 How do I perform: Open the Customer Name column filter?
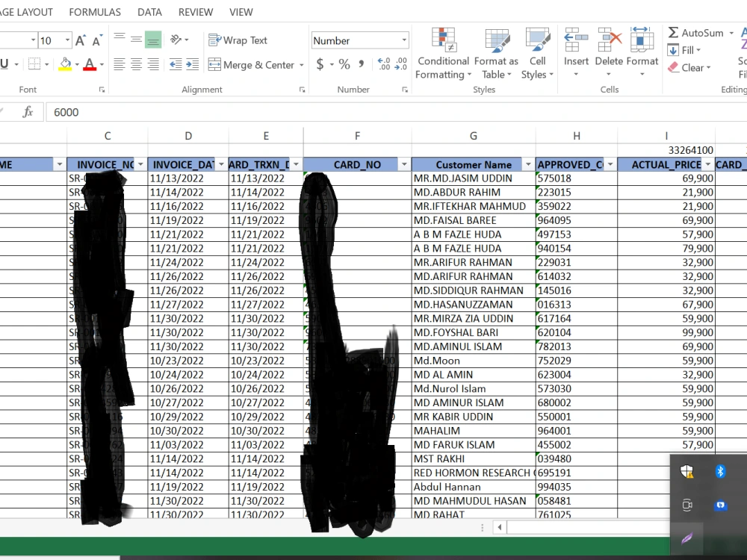(x=528, y=165)
